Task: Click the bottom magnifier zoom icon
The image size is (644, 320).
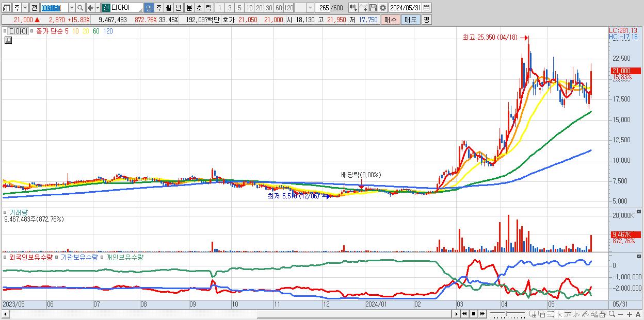Action: click(x=612, y=314)
